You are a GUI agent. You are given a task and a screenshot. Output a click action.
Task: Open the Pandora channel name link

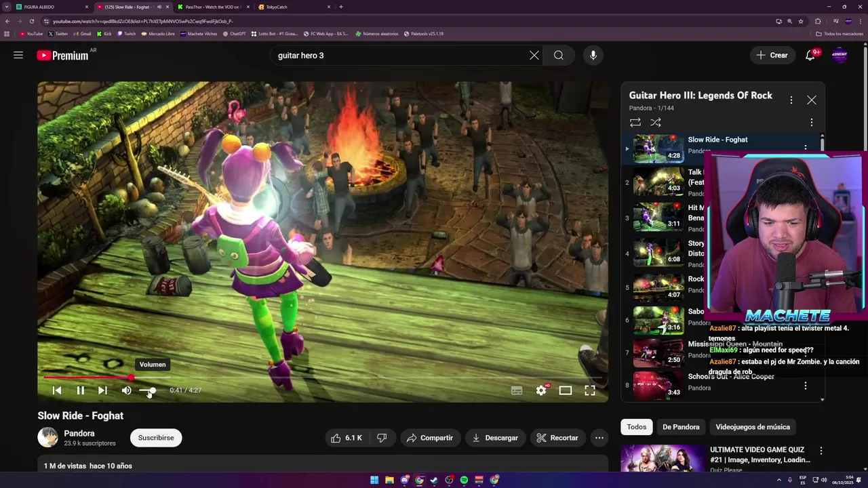click(x=79, y=434)
